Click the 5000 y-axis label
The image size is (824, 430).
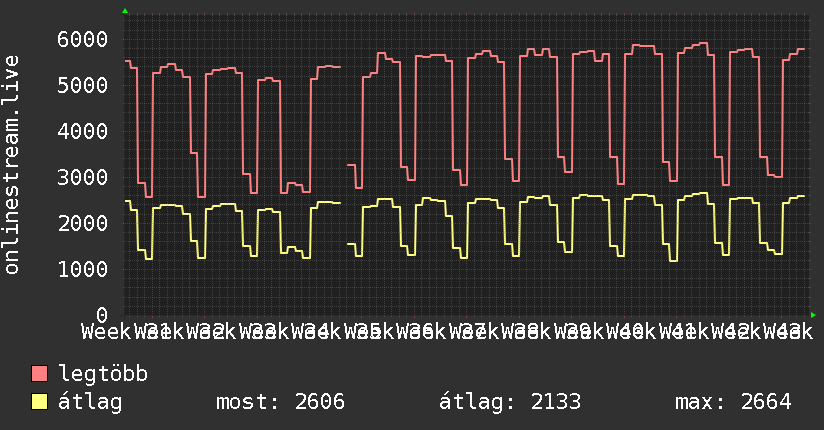83,85
